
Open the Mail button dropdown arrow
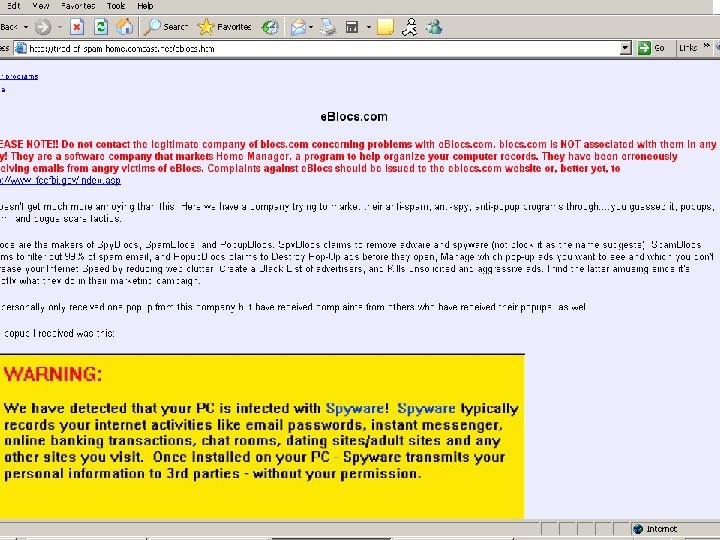[x=311, y=28]
